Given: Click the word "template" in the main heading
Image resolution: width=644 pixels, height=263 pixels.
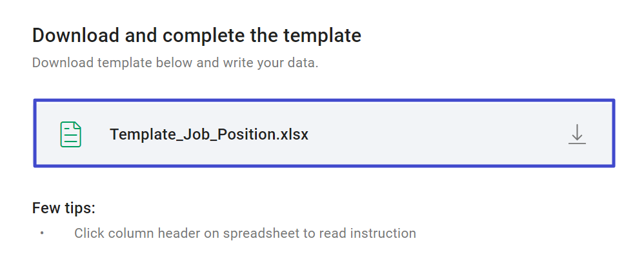Looking at the screenshot, I should tap(322, 36).
